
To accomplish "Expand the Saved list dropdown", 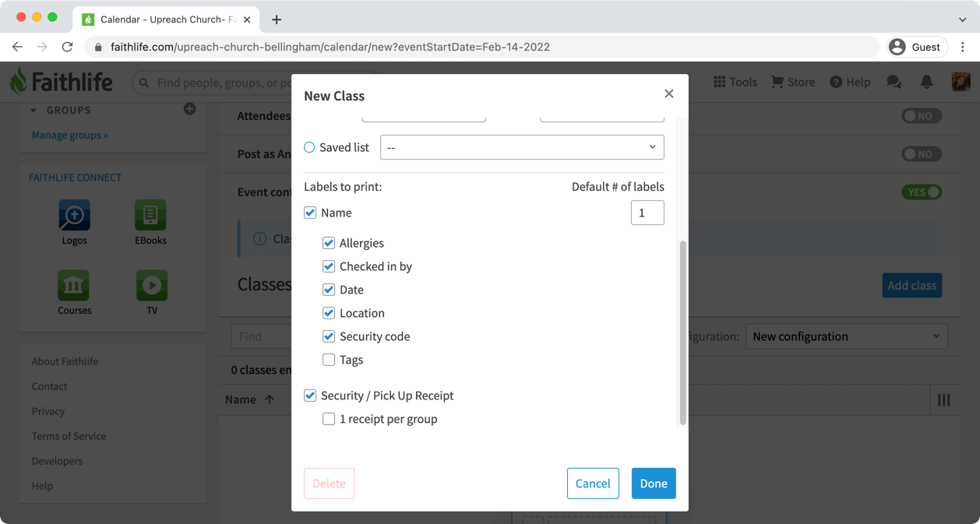I will (522, 147).
